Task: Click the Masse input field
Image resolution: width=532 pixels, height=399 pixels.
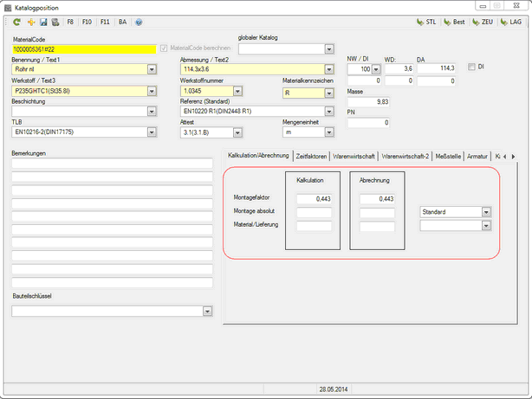Action: 367,102
